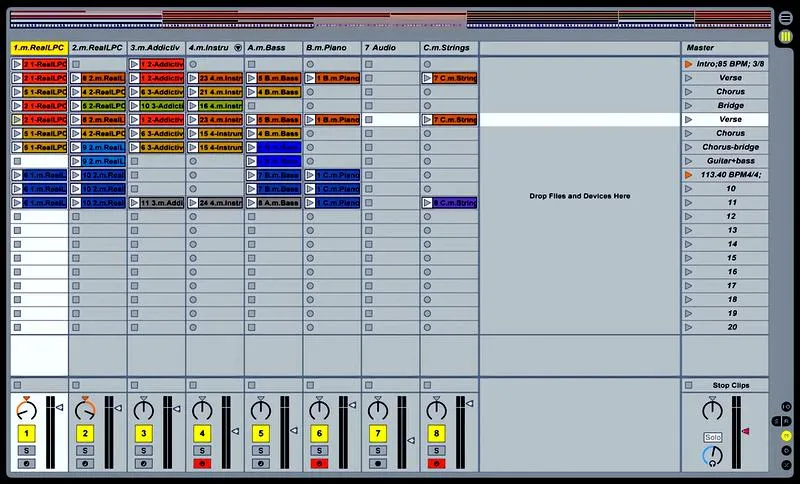The height and width of the screenshot is (484, 800).
Task: Launch the gray '24 4.m.Instr' clip
Action: pyautogui.click(x=193, y=203)
